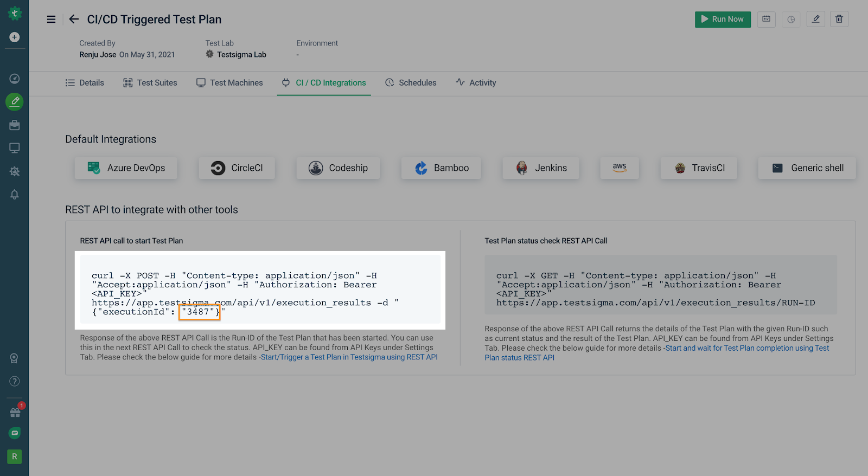Select the CI / CD Integrations tab

click(324, 83)
